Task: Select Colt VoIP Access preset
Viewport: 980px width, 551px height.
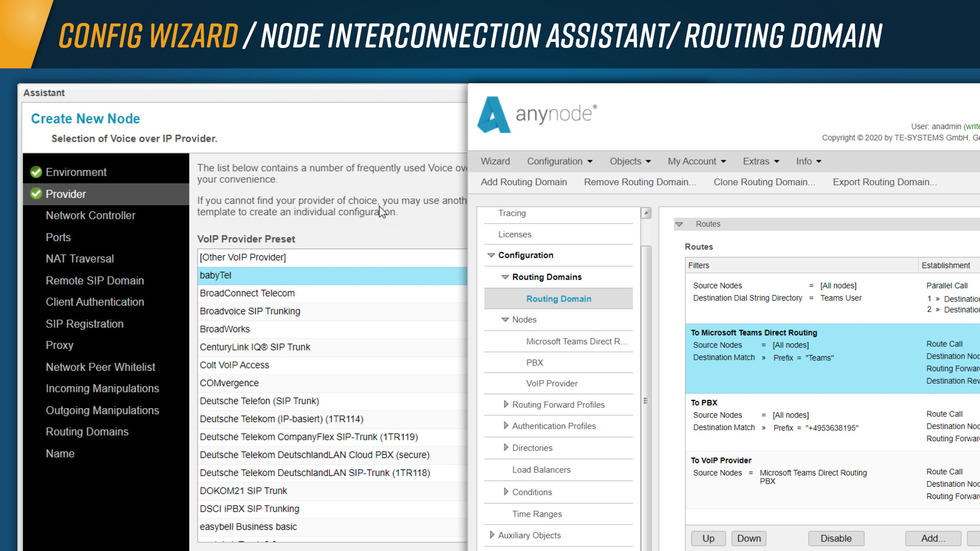Action: click(x=332, y=365)
